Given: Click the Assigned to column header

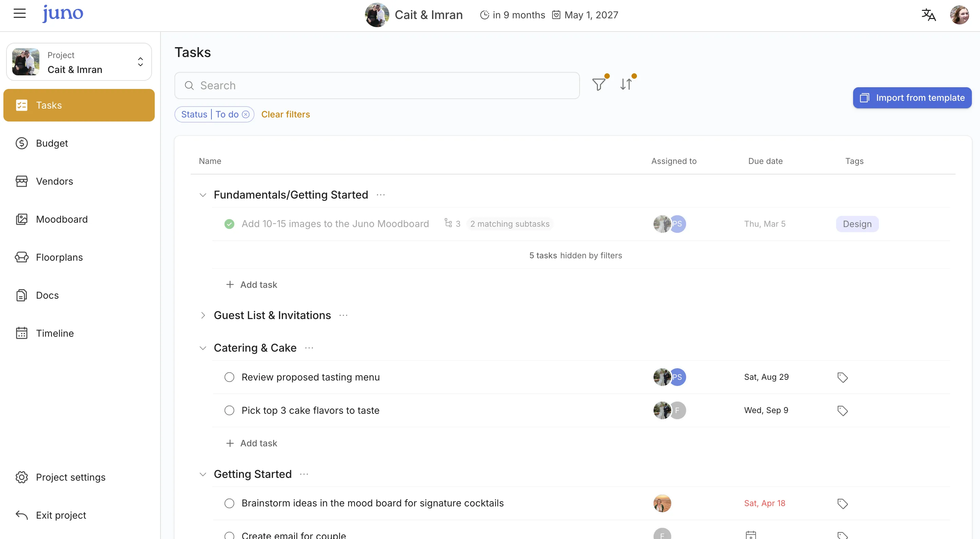Looking at the screenshot, I should 674,161.
